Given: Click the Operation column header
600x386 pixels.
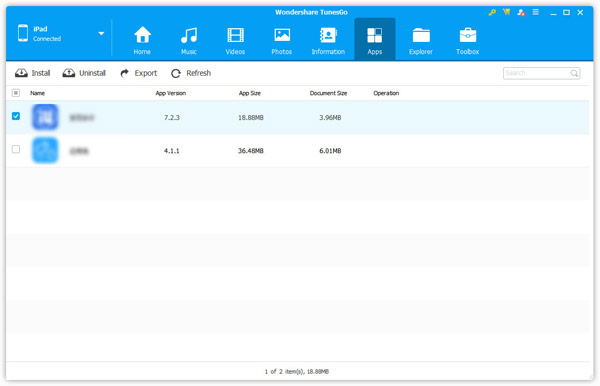Looking at the screenshot, I should [386, 93].
